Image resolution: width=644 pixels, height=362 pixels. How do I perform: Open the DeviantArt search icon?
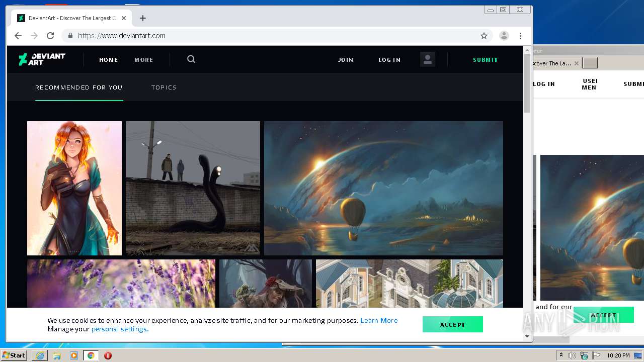coord(191,59)
